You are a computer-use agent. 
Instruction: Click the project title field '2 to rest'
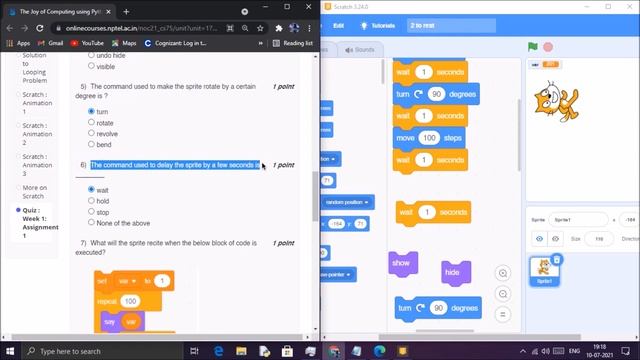[x=451, y=26]
